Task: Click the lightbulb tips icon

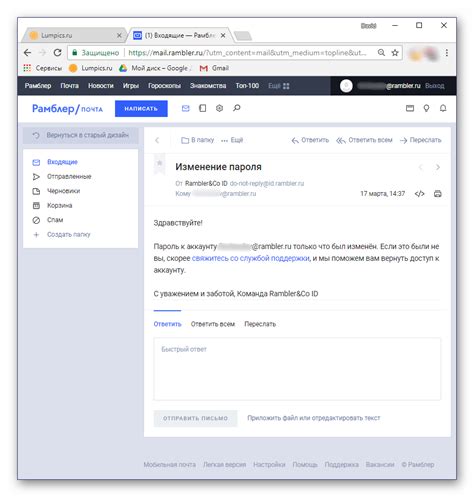Action: [426, 108]
